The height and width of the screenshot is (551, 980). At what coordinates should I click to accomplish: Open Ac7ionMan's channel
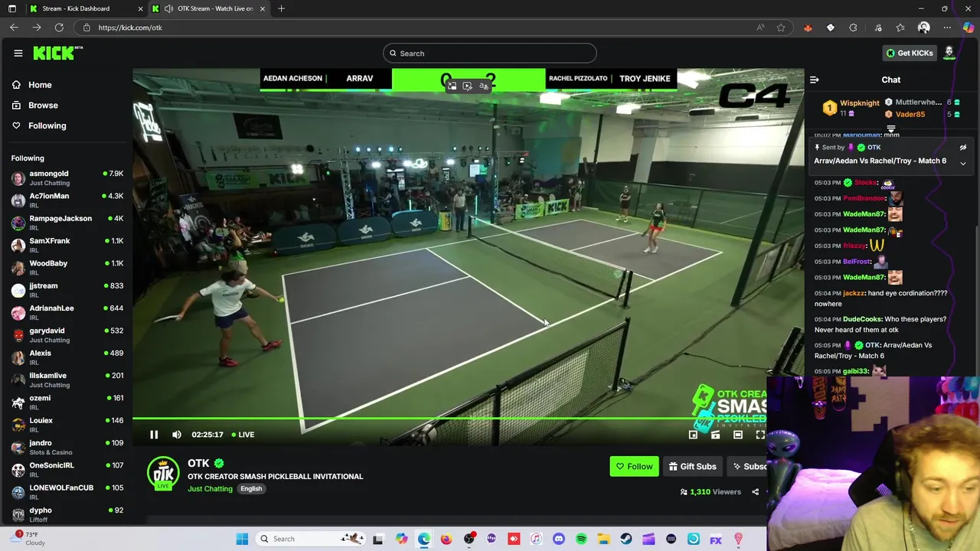[x=67, y=201]
